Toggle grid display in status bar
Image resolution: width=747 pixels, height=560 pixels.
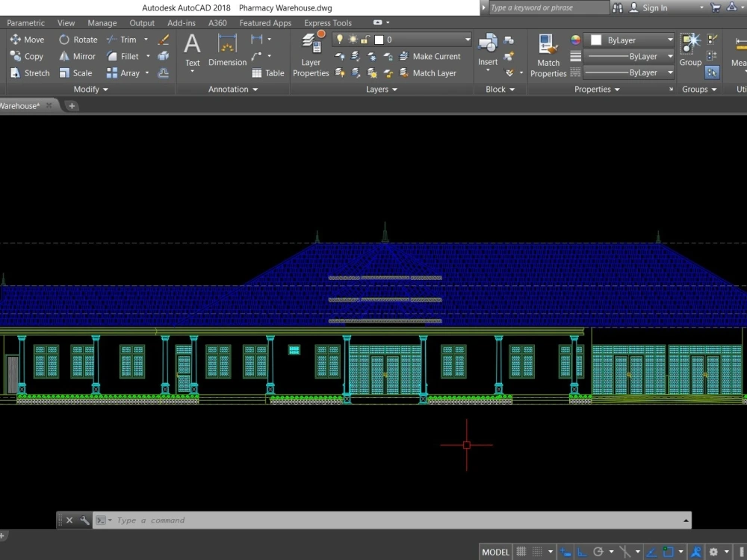[x=521, y=551]
